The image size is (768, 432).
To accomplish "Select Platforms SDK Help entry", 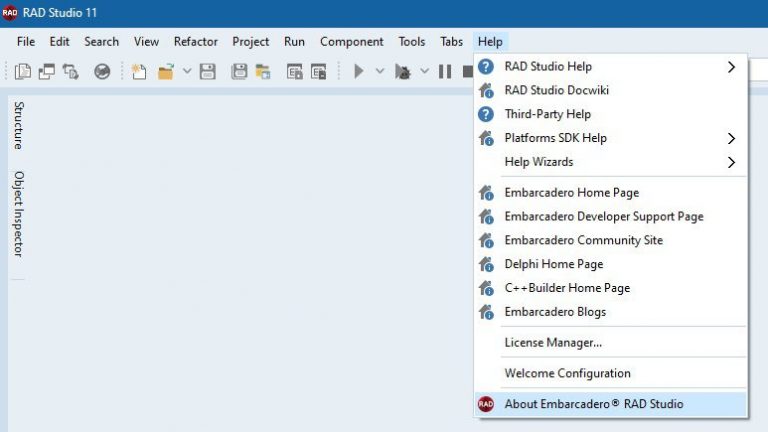I will click(x=611, y=138).
